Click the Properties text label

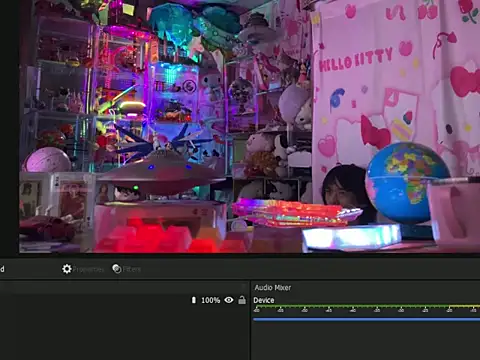88,269
